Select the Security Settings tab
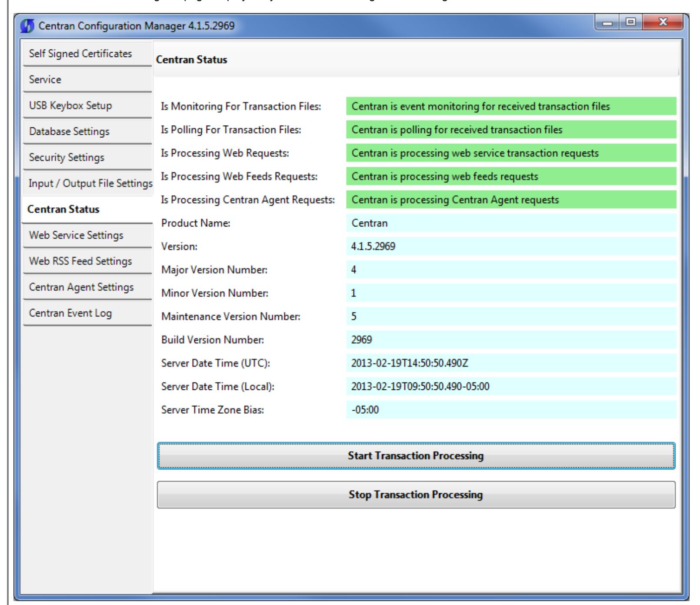 87,157
